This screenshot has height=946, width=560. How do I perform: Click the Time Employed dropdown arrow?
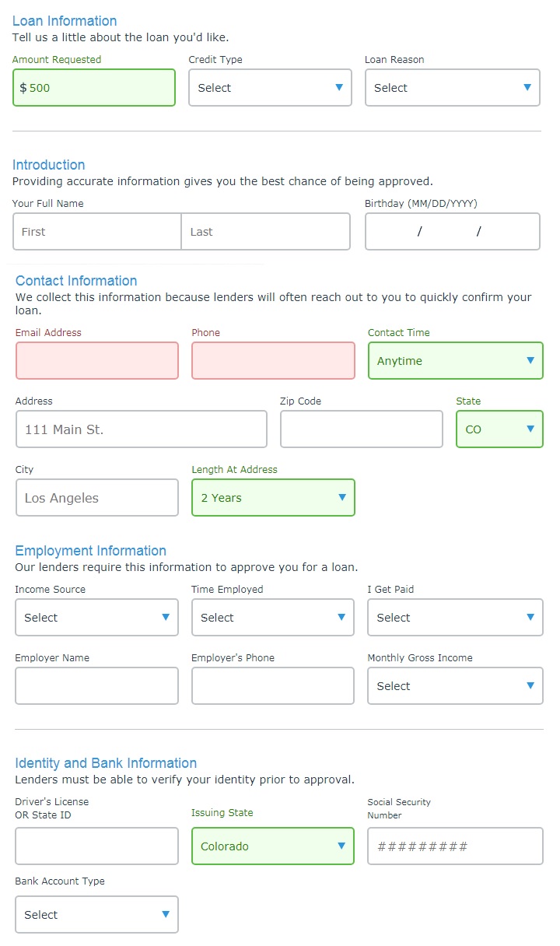pos(341,618)
